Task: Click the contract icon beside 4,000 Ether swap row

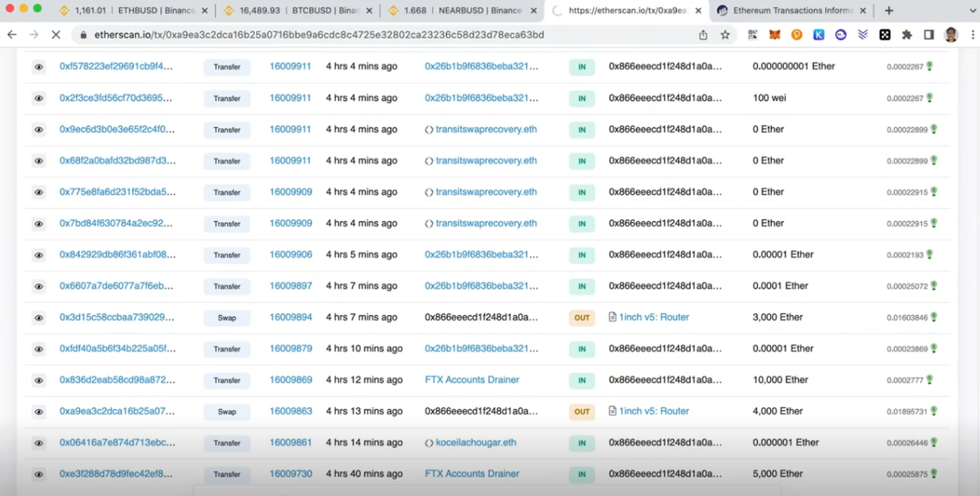Action: tap(612, 411)
